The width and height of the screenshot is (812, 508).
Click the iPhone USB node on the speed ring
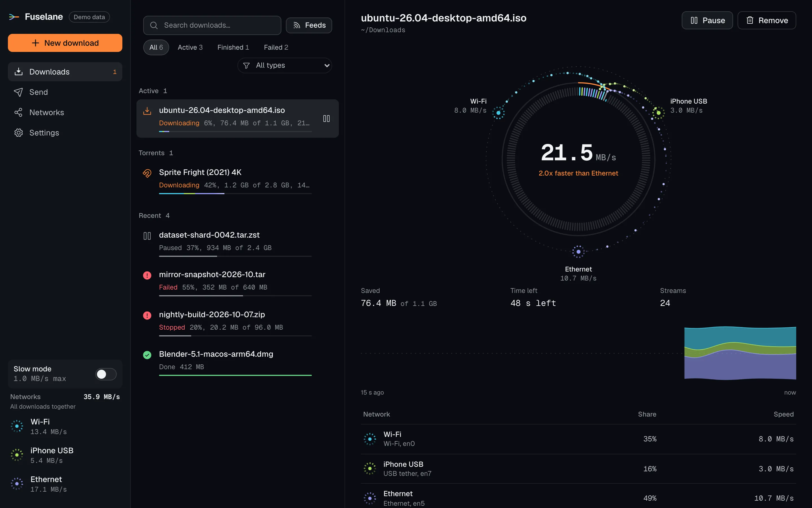(x=658, y=113)
